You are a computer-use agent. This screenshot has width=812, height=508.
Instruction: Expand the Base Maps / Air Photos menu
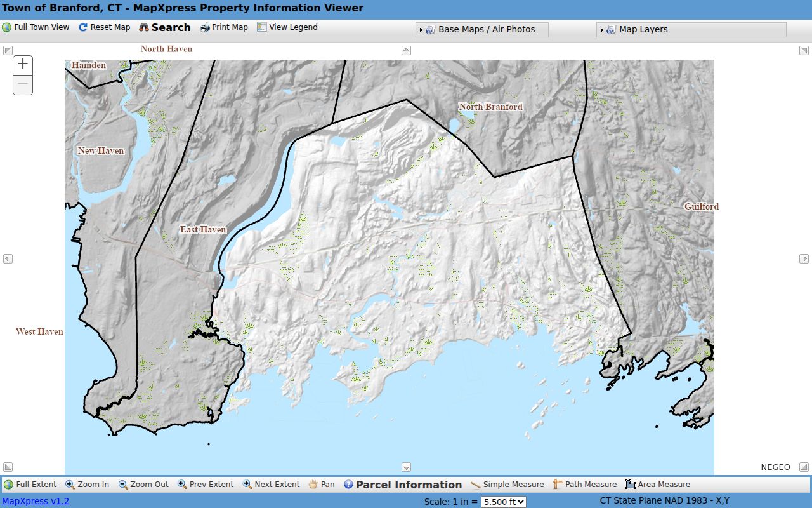point(482,30)
